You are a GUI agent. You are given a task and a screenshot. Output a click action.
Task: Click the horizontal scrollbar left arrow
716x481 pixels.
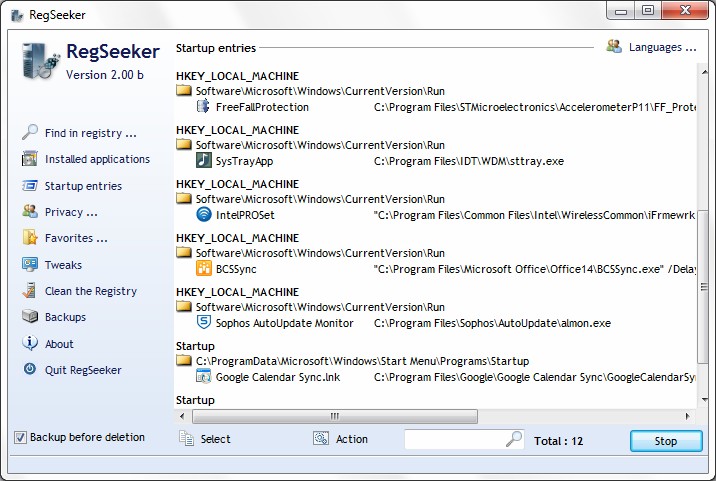(182, 416)
